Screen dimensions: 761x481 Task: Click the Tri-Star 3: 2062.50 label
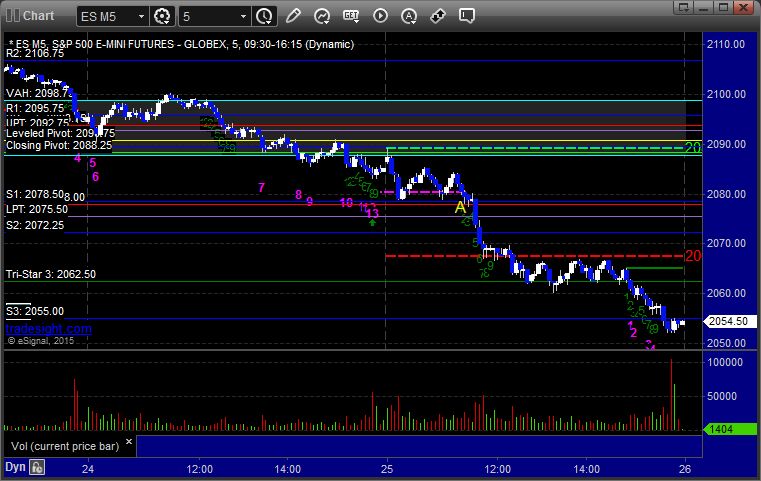51,274
